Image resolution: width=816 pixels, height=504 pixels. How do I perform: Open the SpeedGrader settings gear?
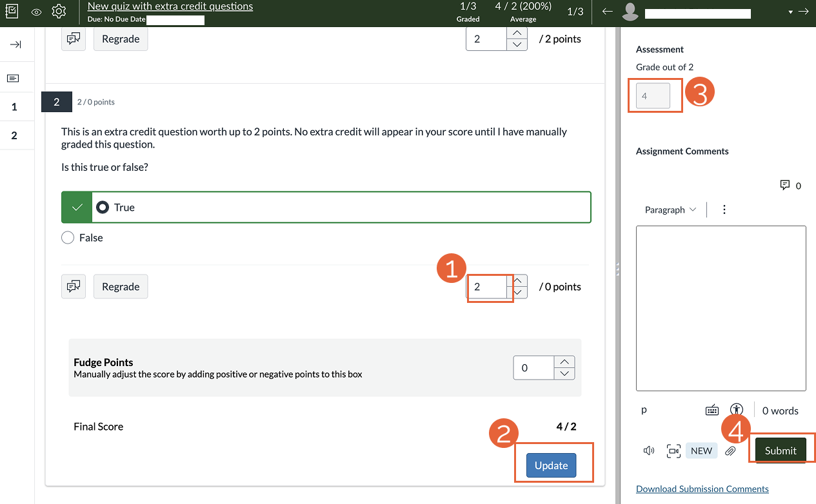(59, 11)
